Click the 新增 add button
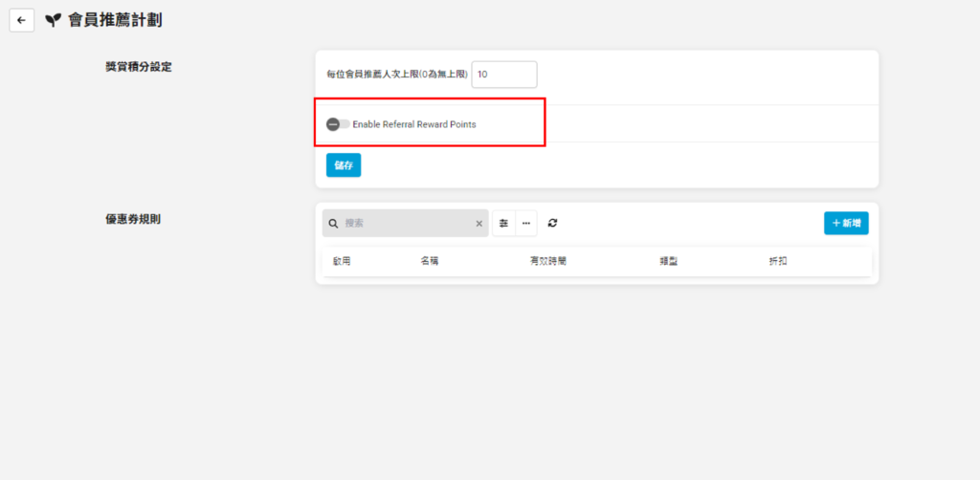The image size is (980, 480). click(x=846, y=223)
